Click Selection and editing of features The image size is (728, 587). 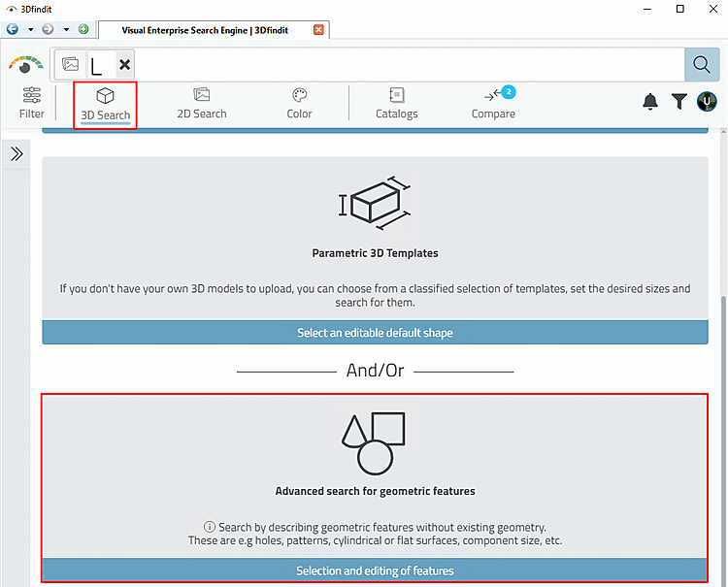pyautogui.click(x=375, y=571)
